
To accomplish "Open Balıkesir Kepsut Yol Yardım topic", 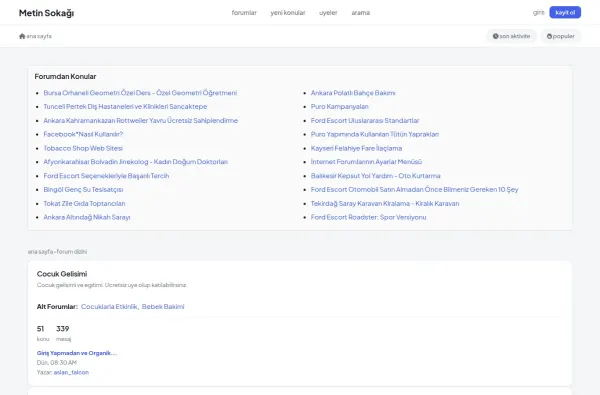I will [375, 176].
